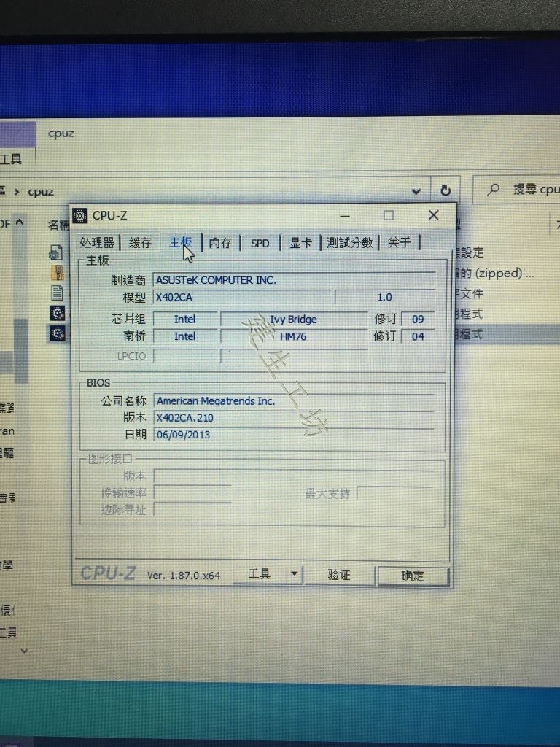
Task: Click the Ver. 1.87.0.x64 version text
Action: pyautogui.click(x=184, y=576)
